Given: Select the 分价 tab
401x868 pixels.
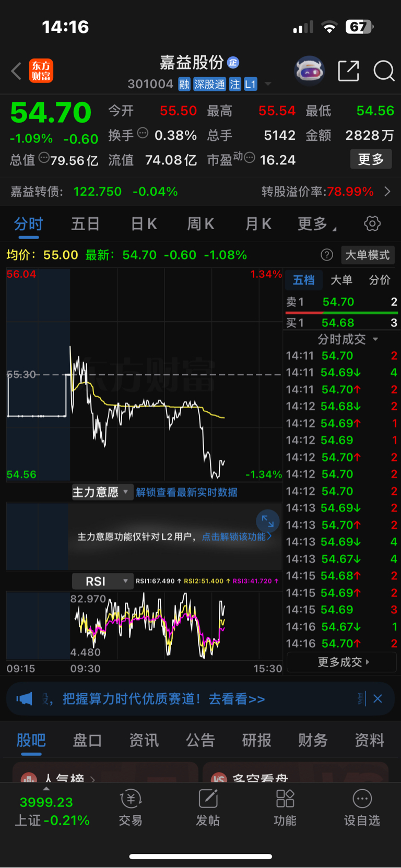Looking at the screenshot, I should 380,280.
